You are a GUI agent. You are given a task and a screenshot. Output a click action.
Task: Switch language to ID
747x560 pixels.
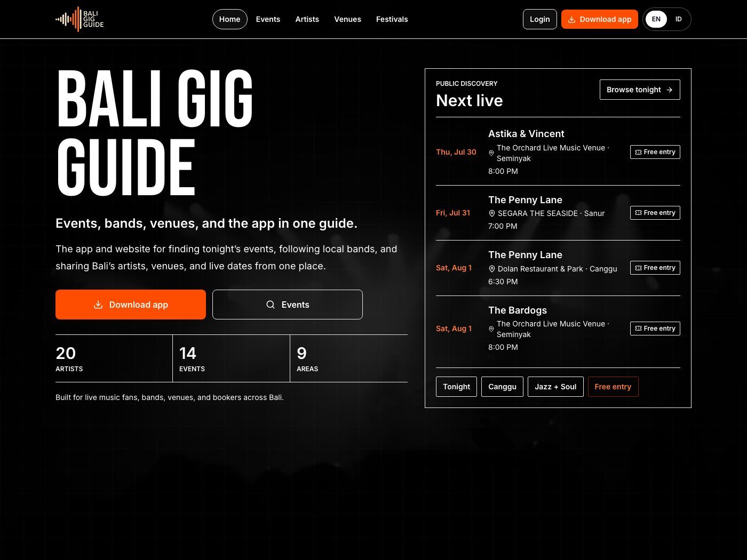(679, 19)
